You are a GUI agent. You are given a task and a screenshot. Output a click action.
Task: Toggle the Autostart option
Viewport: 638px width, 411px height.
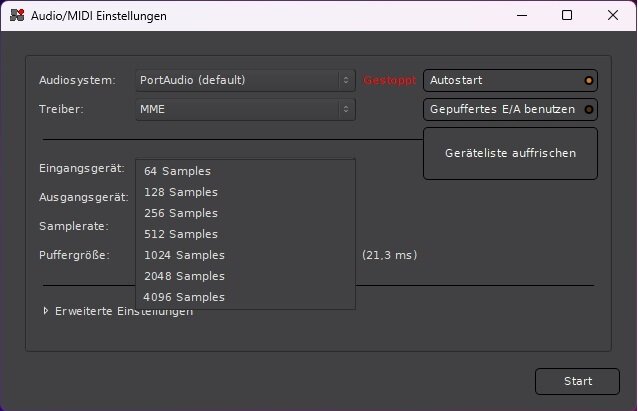coord(510,80)
